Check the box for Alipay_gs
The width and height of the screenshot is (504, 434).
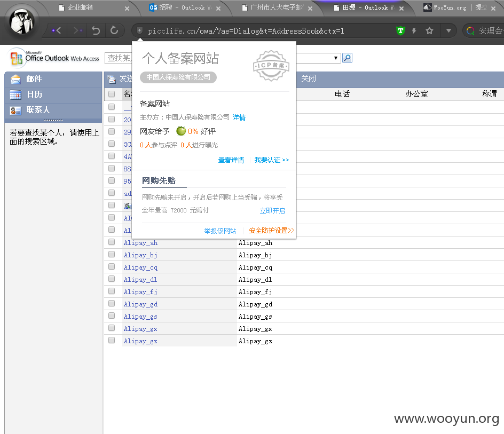click(x=112, y=315)
